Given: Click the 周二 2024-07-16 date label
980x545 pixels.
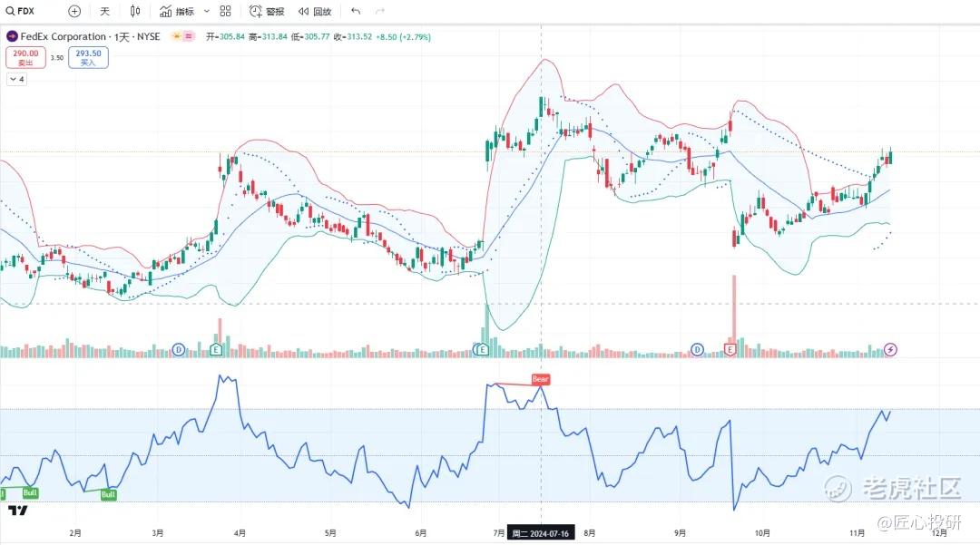Looking at the screenshot, I should coord(541,533).
